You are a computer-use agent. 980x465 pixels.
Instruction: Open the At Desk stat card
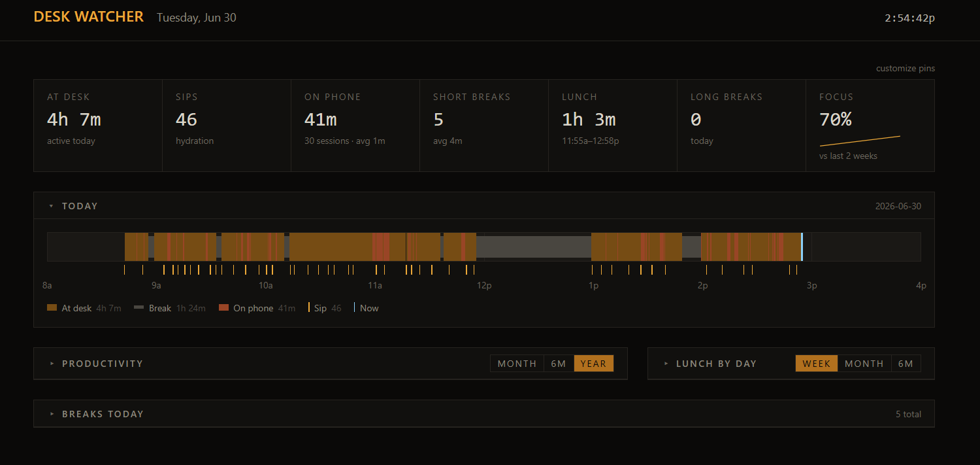click(x=98, y=126)
